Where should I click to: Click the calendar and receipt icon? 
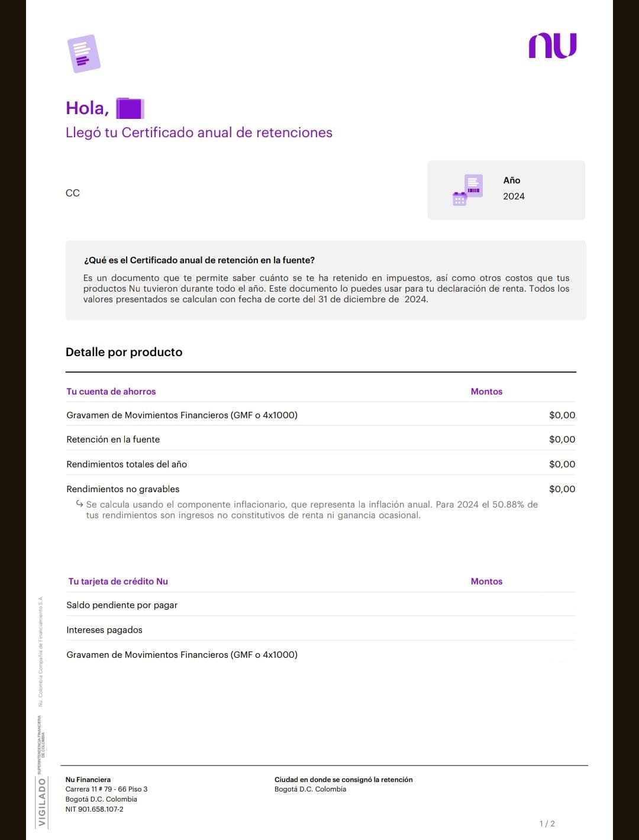[x=467, y=190]
